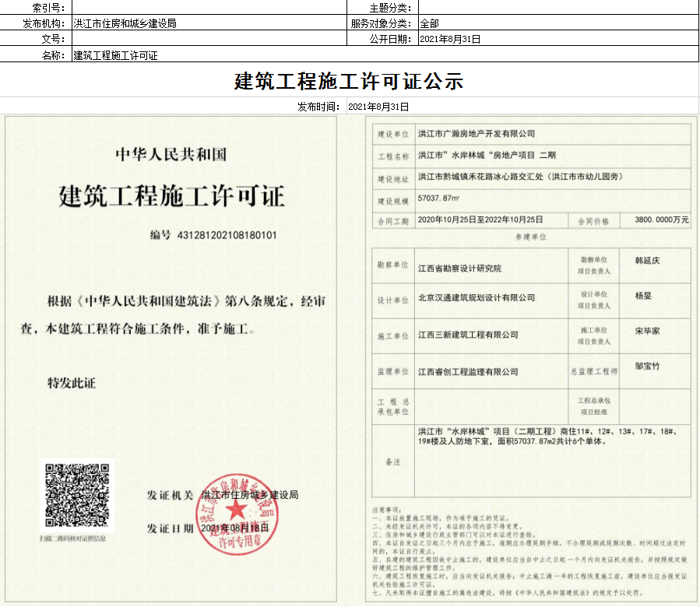The width and height of the screenshot is (700, 607).
Task: Select date 2021年8月31日 beside 发布时间
Action: (x=378, y=107)
